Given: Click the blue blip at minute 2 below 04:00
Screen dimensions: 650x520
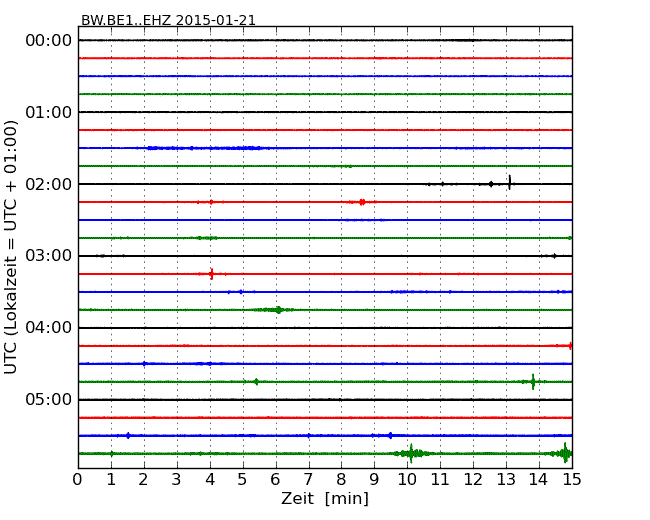Looking at the screenshot, I should 144,364.
